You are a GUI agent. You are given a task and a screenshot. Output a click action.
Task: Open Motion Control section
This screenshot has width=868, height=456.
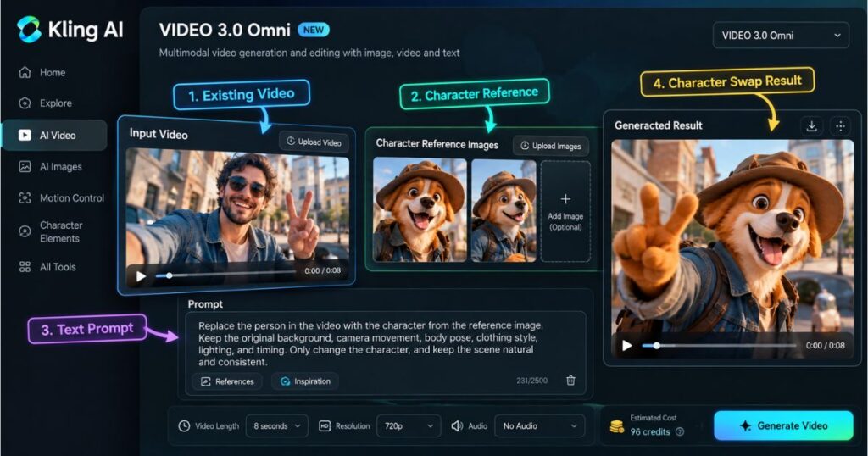61,198
